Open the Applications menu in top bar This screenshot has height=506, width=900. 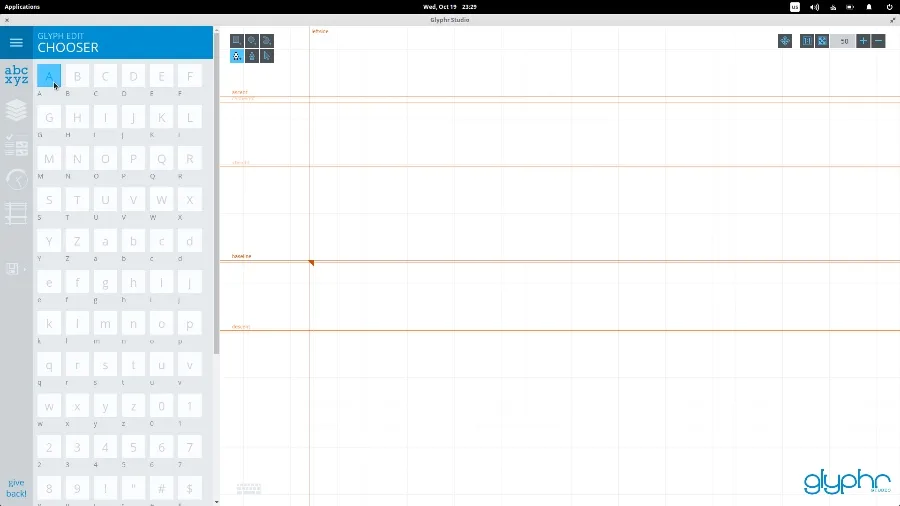(x=22, y=6)
